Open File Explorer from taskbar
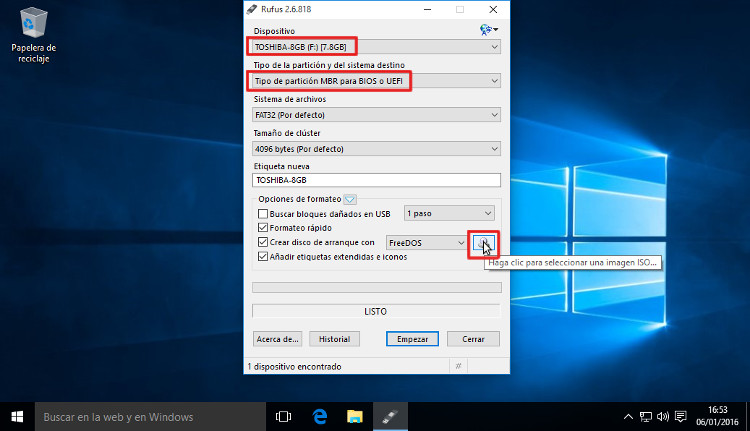The image size is (750, 431). [354, 417]
